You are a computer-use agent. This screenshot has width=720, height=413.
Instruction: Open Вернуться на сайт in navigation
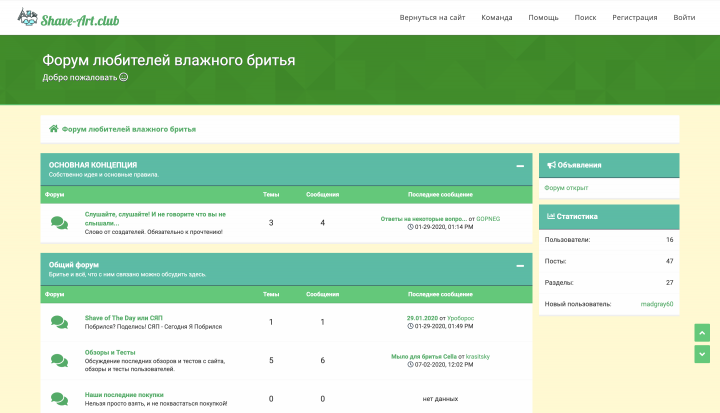click(432, 17)
